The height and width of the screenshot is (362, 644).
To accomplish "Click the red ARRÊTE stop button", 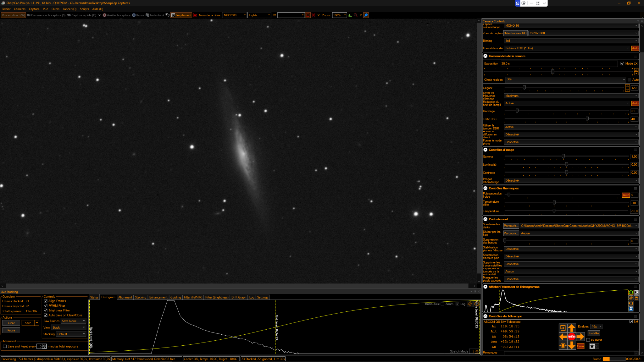I will tap(572, 337).
